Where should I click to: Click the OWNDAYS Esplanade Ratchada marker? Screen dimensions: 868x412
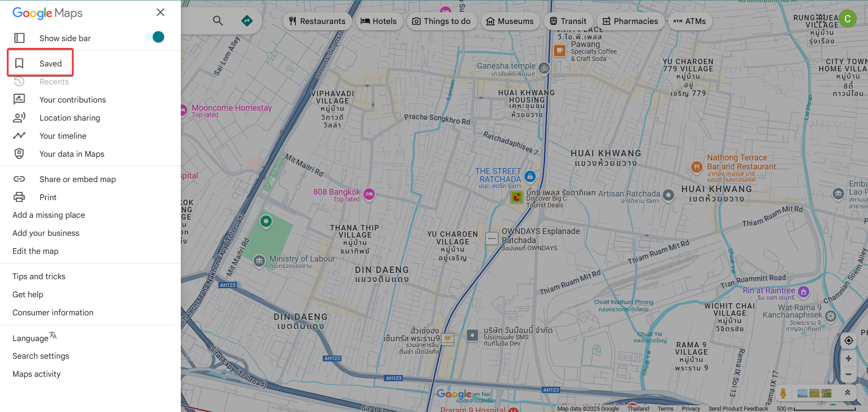point(491,239)
